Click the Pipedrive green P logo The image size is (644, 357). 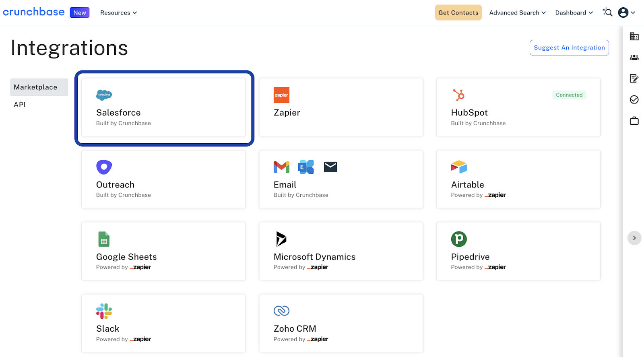point(459,239)
